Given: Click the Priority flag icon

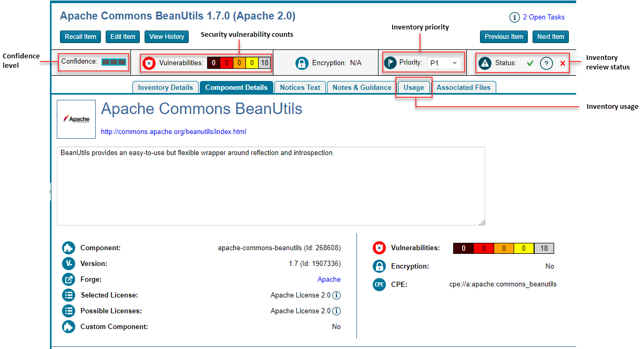Looking at the screenshot, I should pyautogui.click(x=390, y=63).
